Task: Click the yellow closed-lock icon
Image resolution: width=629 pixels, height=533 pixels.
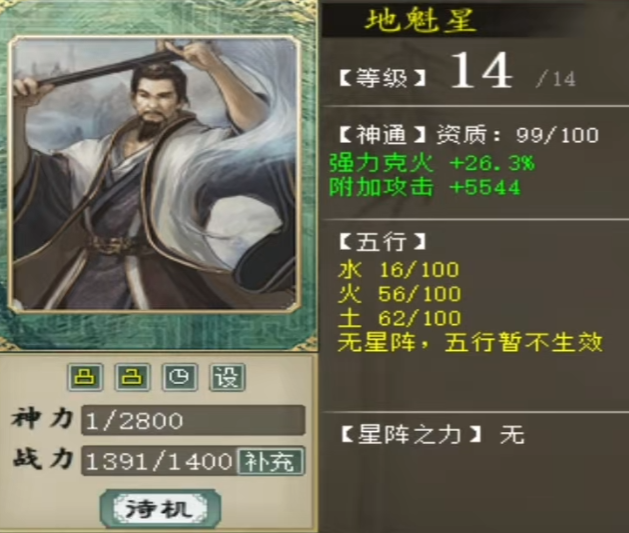Action: [85, 377]
